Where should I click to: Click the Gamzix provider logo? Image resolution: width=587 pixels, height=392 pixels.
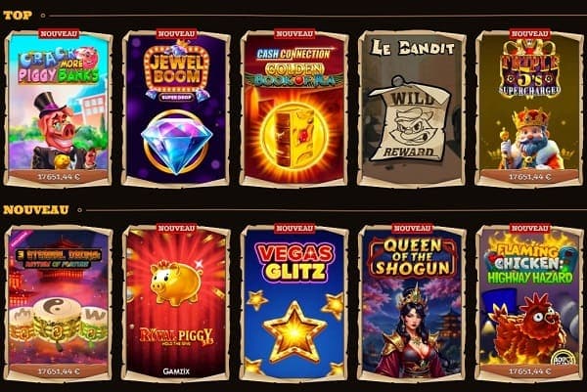pos(176,371)
